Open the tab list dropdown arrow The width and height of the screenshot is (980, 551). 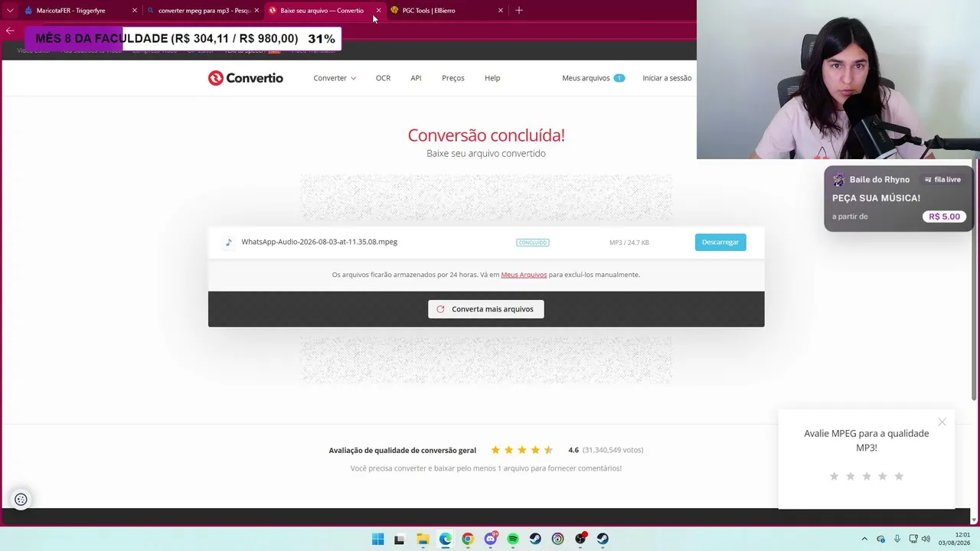[x=10, y=11]
